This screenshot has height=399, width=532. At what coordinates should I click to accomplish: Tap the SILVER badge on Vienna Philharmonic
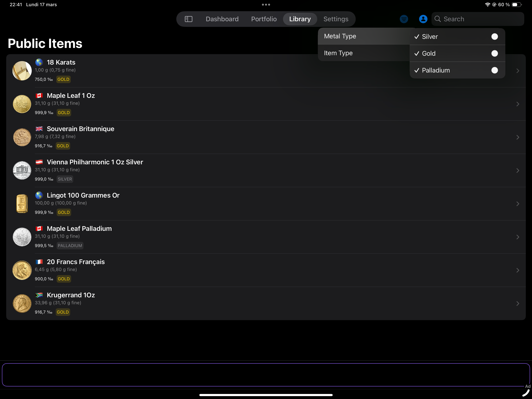tap(65, 179)
